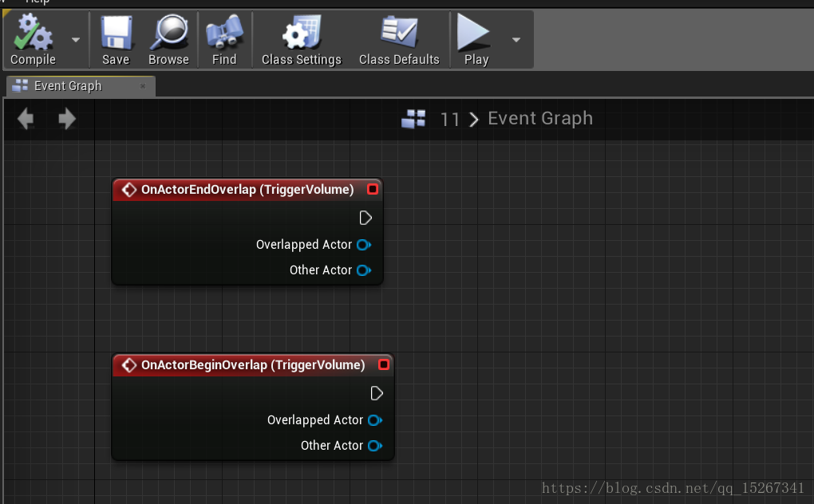Click the Event Graph breadcrumb label
Viewport: 814px width, 504px height.
coord(540,119)
